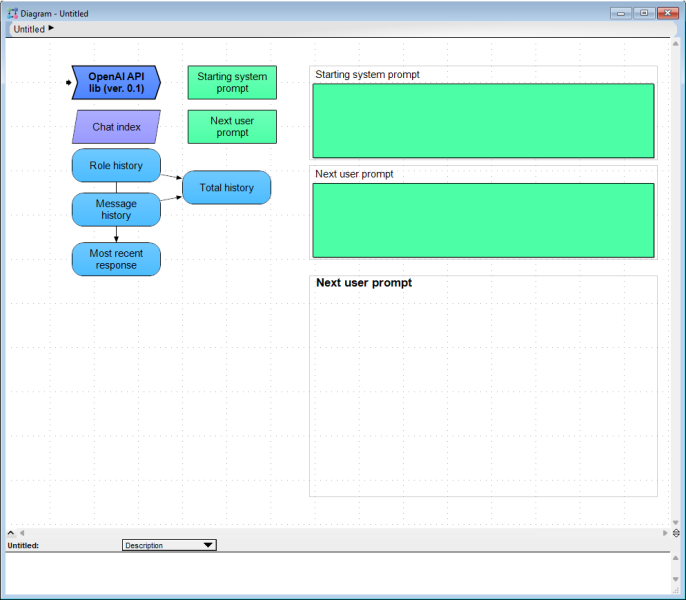Viewport: 686px width, 600px height.
Task: Click the Starting system prompt label on the right
Action: point(368,75)
